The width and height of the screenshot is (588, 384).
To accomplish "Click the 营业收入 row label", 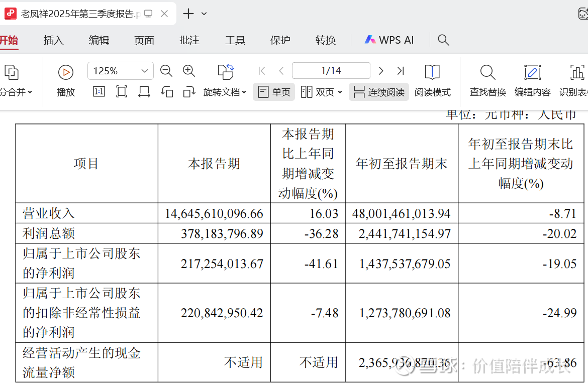I will pyautogui.click(x=49, y=213).
